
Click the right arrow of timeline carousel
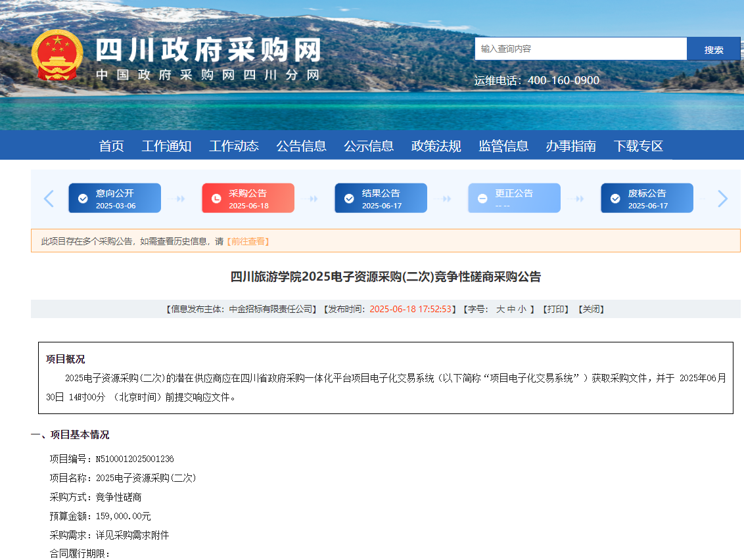pyautogui.click(x=722, y=198)
